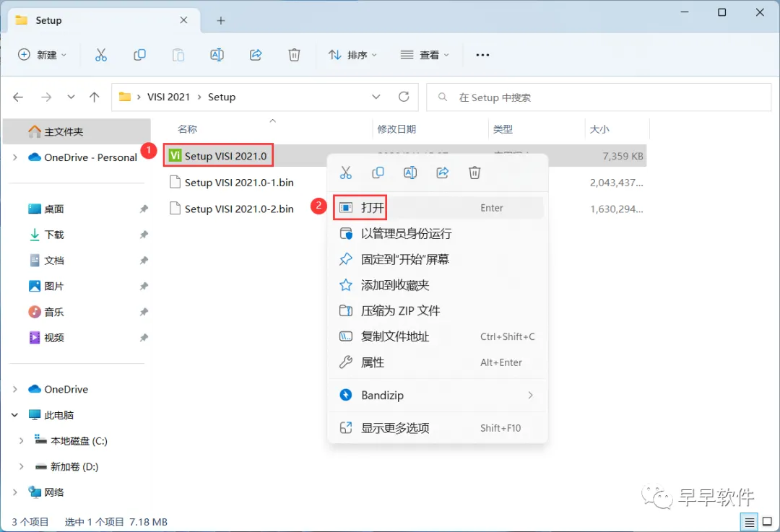Click VISI 2021 in the address breadcrumb
This screenshot has height=532, width=780.
[168, 97]
